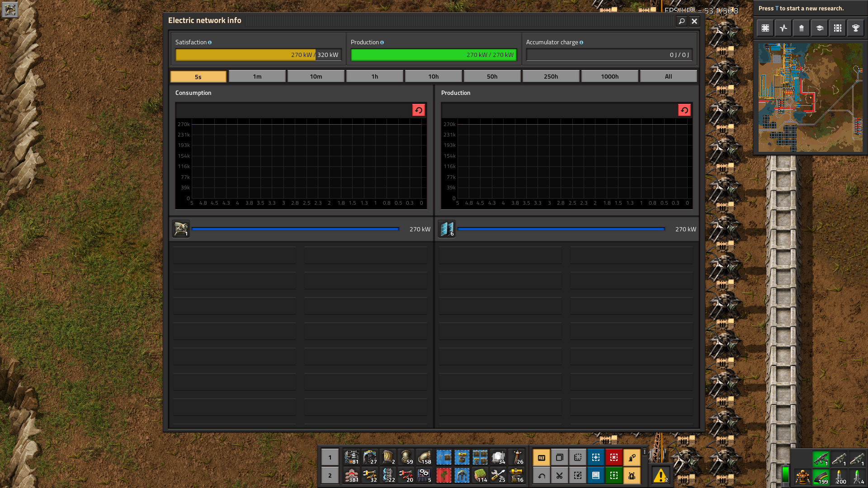Click the minimap thumbnail

811,98
